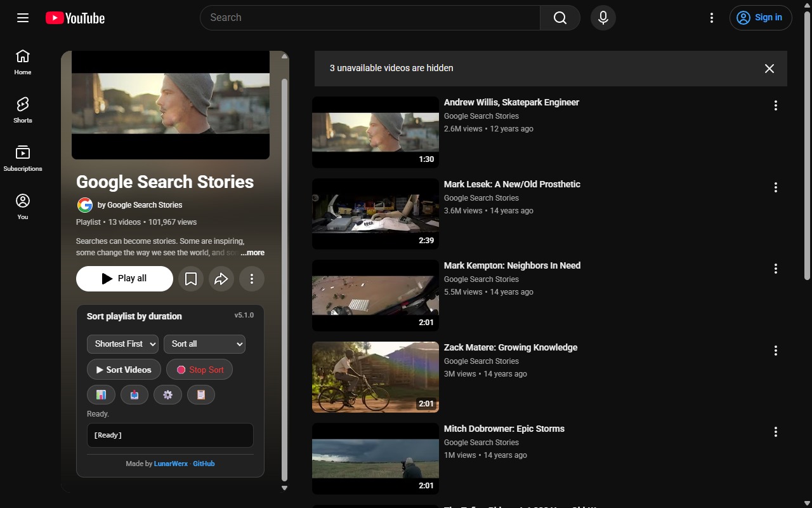
Task: Open the menu for Mark Lesek video
Action: (775, 187)
